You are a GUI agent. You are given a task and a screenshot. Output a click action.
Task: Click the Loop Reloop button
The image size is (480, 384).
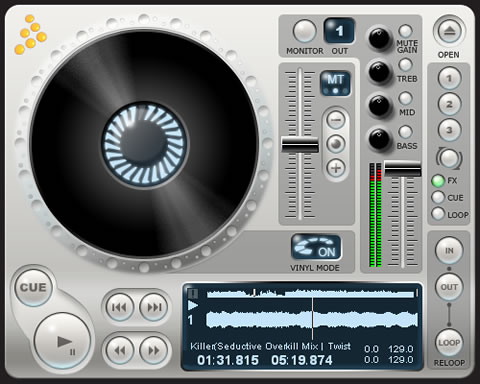coord(449,343)
